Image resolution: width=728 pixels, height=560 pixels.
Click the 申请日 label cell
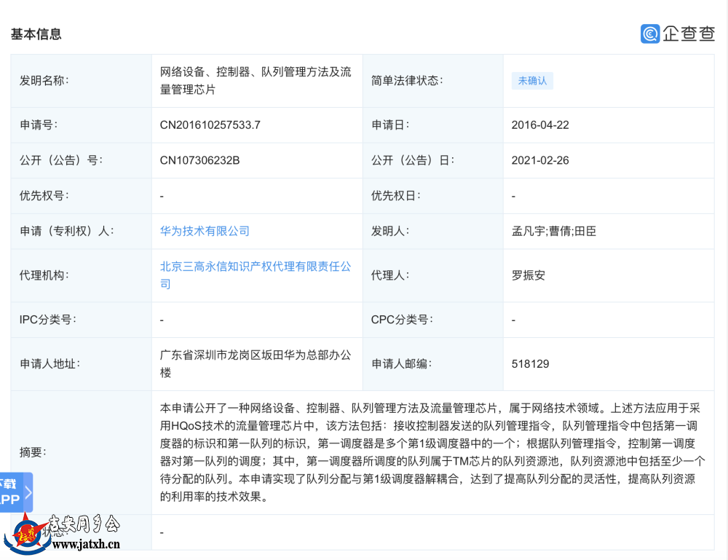click(x=432, y=125)
